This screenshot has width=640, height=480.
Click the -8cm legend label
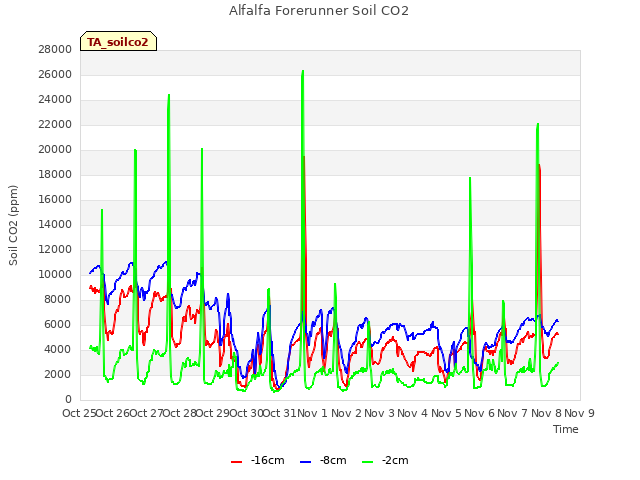pyautogui.click(x=333, y=460)
